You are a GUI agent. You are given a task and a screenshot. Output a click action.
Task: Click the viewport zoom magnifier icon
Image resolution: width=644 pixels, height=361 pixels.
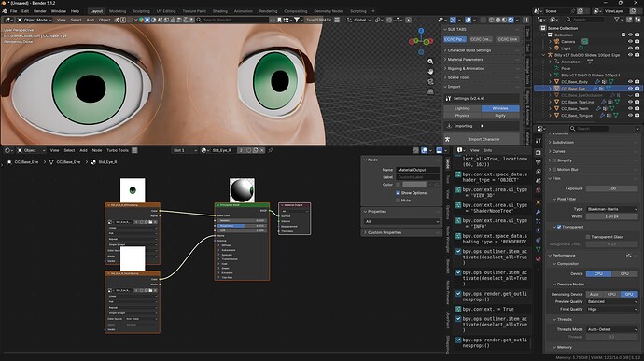[x=430, y=62]
